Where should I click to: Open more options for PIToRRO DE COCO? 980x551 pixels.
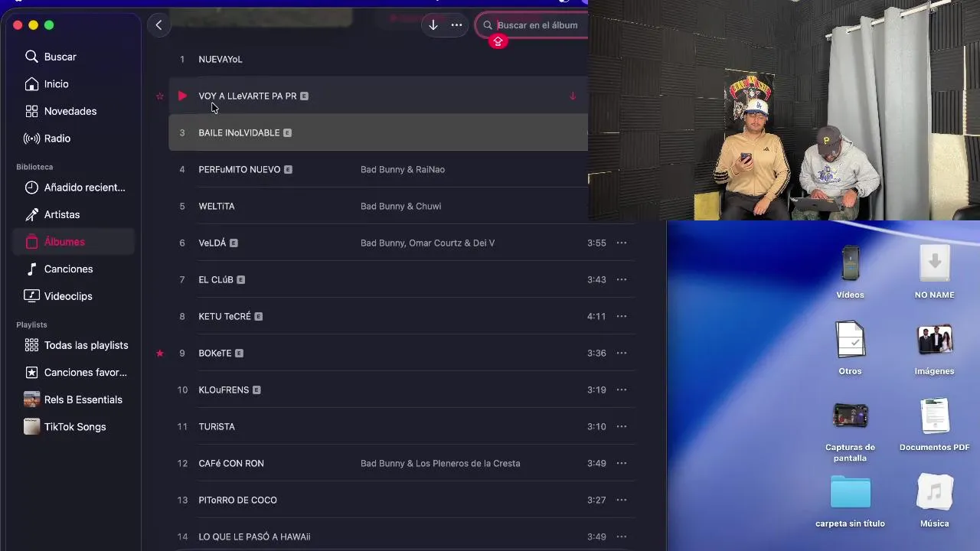(622, 500)
